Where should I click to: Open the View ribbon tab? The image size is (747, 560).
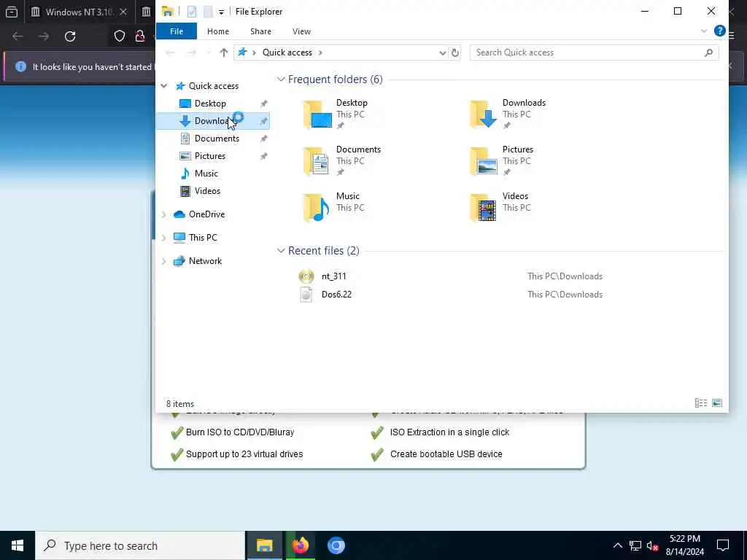click(x=301, y=31)
